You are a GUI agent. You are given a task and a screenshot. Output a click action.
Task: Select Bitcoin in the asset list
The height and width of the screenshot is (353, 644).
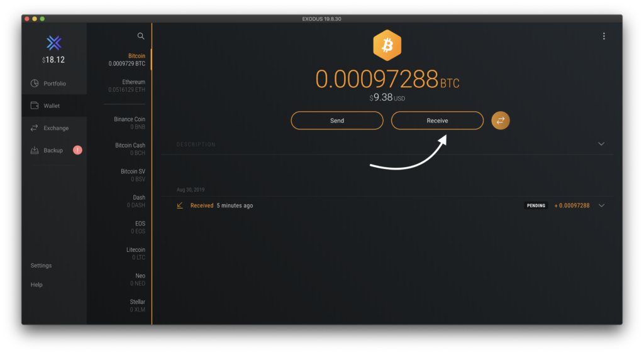[x=126, y=60]
